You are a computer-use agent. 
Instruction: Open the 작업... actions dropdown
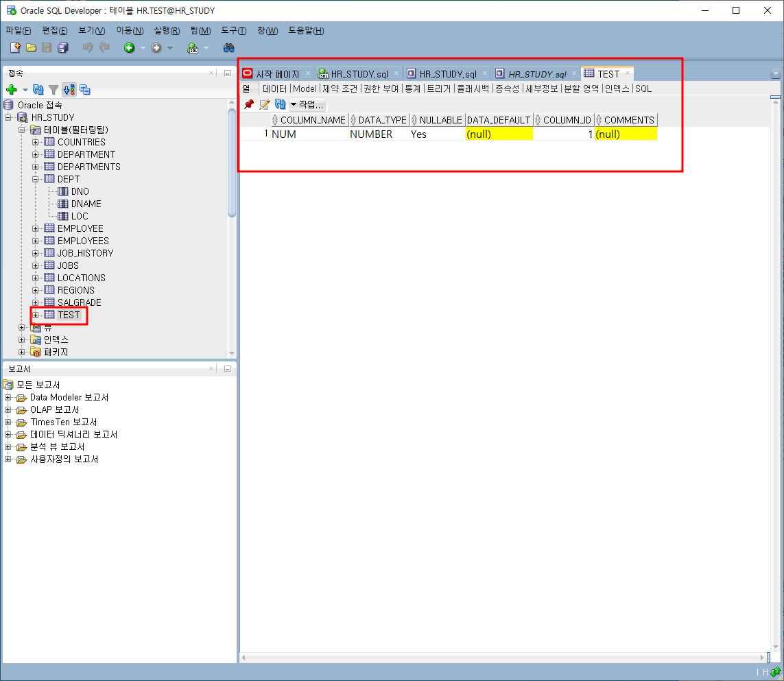[x=307, y=104]
